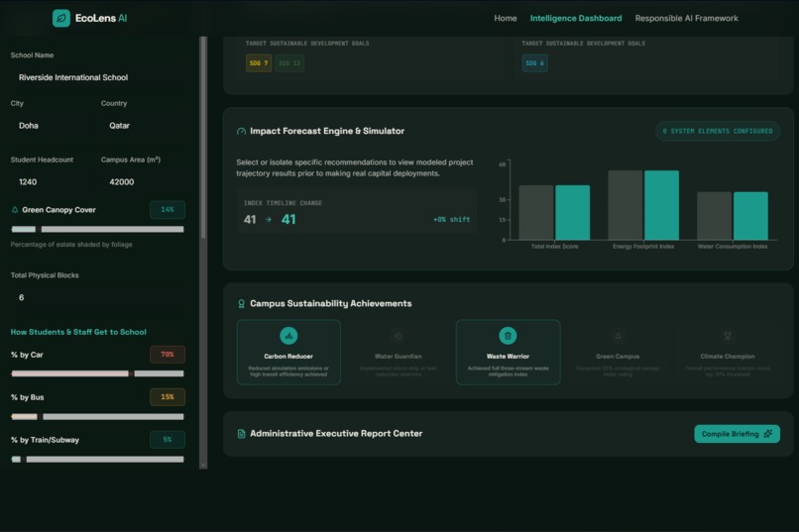This screenshot has height=532, width=799.
Task: Click the Climate Champion trophy icon
Action: coord(728,336)
